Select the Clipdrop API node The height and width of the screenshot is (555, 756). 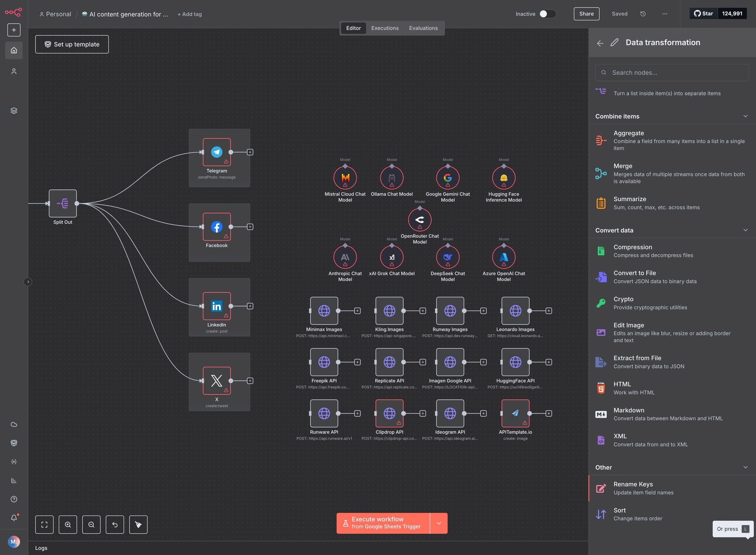pos(389,413)
